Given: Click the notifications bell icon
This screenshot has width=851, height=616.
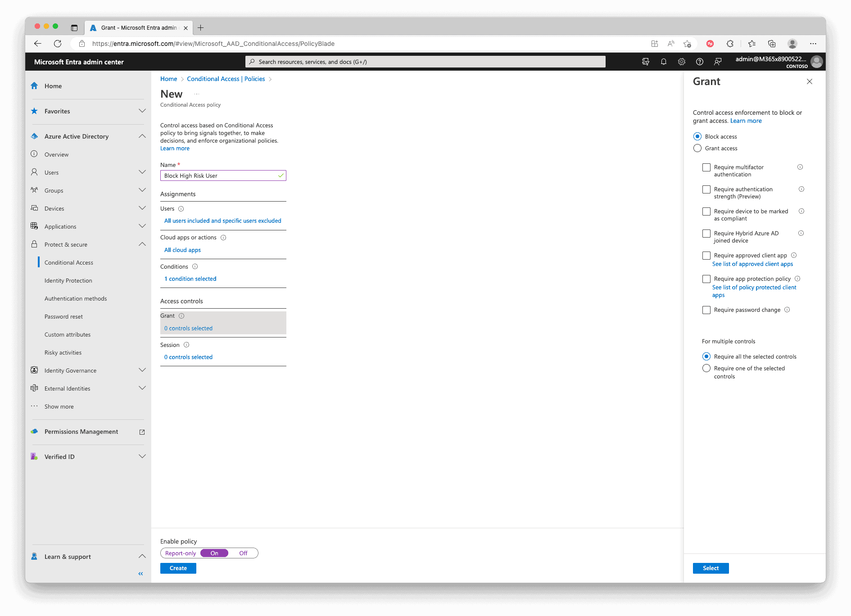Looking at the screenshot, I should point(664,62).
